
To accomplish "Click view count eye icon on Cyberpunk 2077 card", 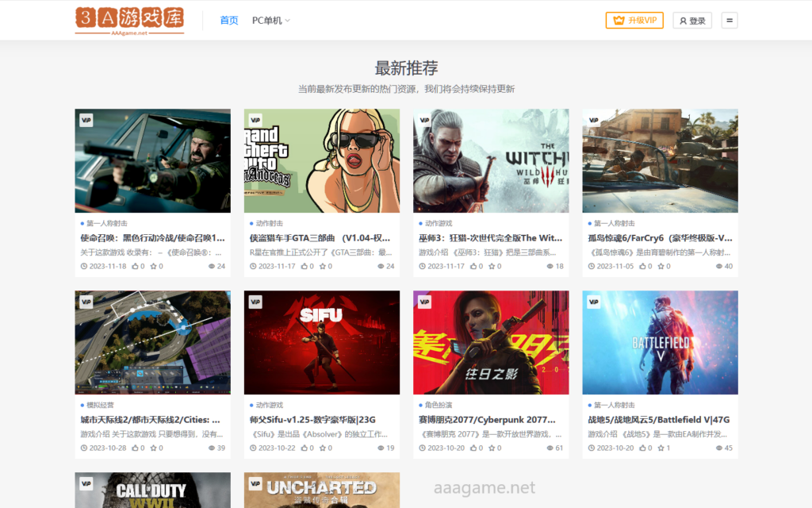I will click(x=550, y=448).
